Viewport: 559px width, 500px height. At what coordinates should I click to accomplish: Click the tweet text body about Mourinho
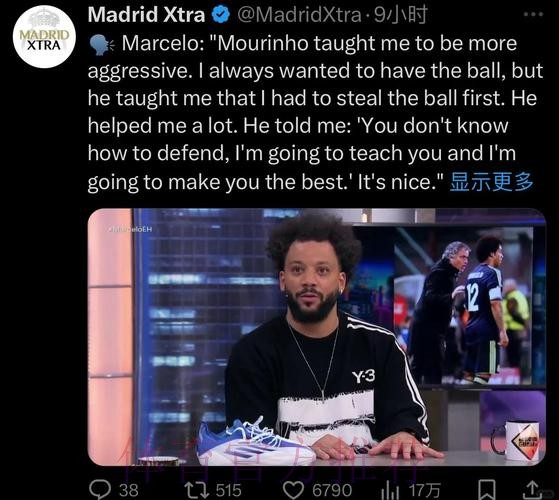[316, 113]
